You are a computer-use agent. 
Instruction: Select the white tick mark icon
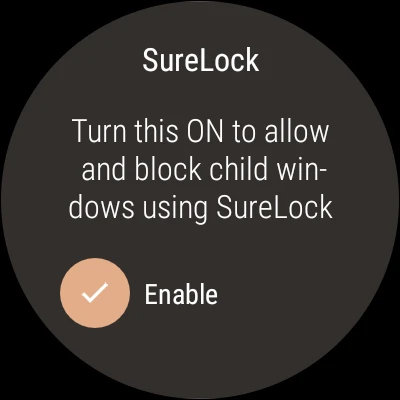[95, 293]
